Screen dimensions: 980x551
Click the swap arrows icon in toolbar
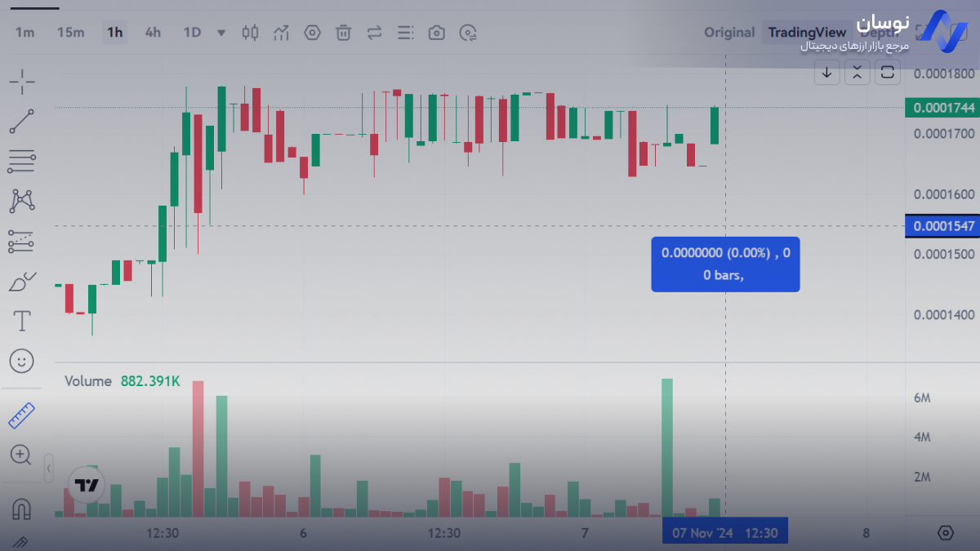click(x=375, y=33)
